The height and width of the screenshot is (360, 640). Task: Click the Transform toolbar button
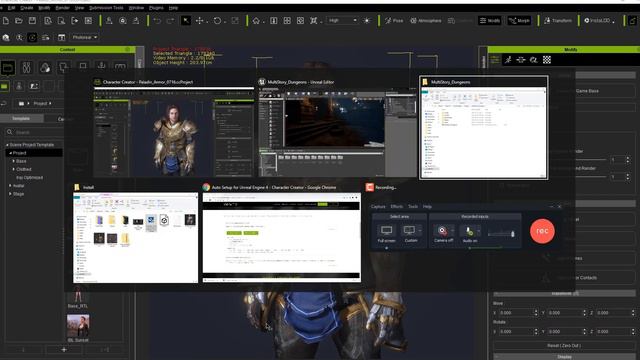click(x=558, y=20)
